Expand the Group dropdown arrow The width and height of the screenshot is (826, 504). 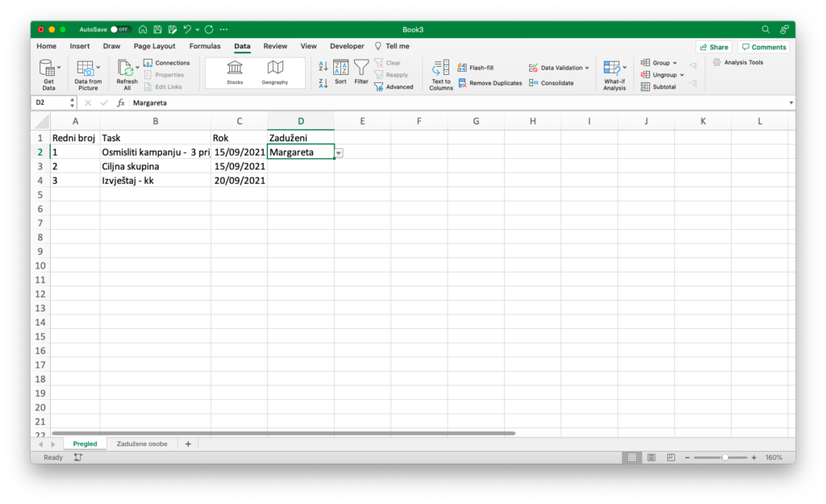[677, 63]
